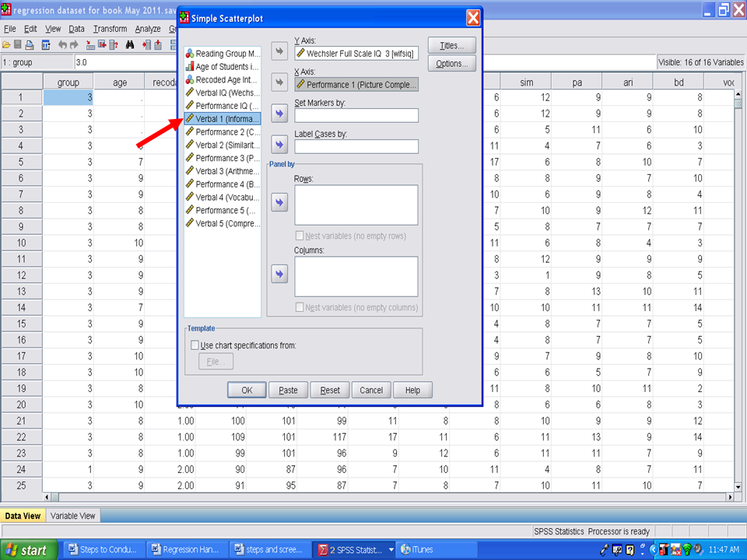The image size is (747, 560).
Task: Click arrow button beside Panel Rows box
Action: click(279, 202)
